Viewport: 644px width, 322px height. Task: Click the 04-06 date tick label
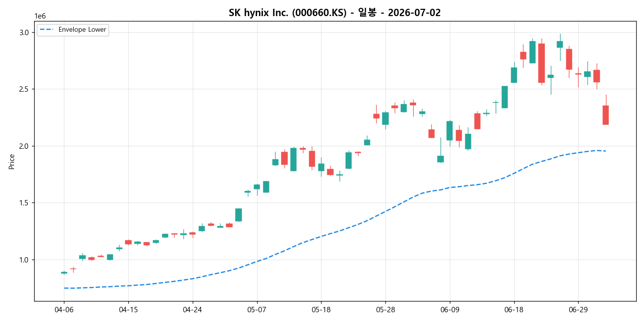click(x=64, y=309)
